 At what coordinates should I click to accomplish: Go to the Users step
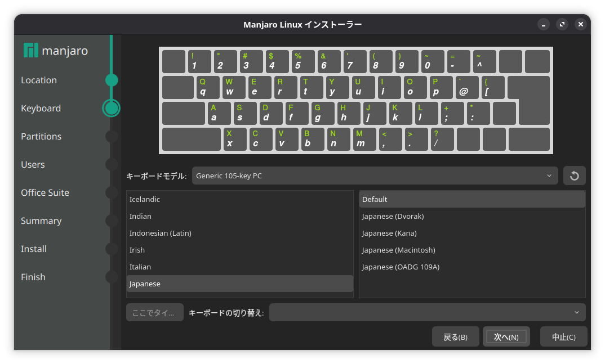tap(33, 164)
